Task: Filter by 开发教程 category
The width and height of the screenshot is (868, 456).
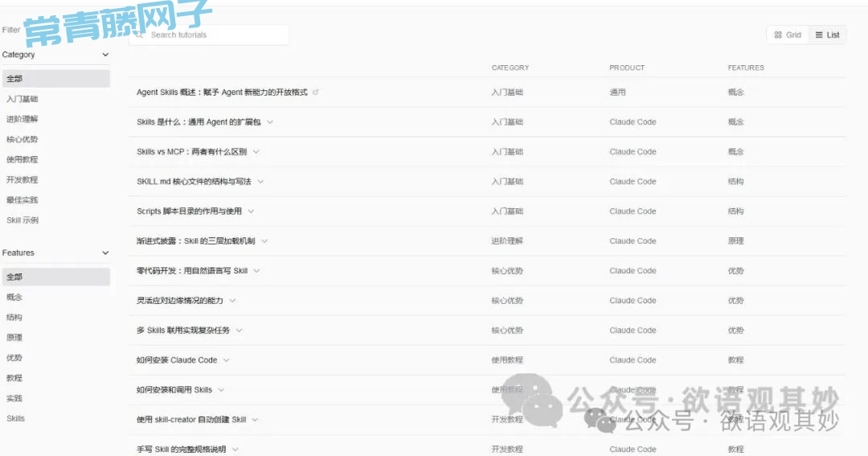Action: (x=23, y=179)
